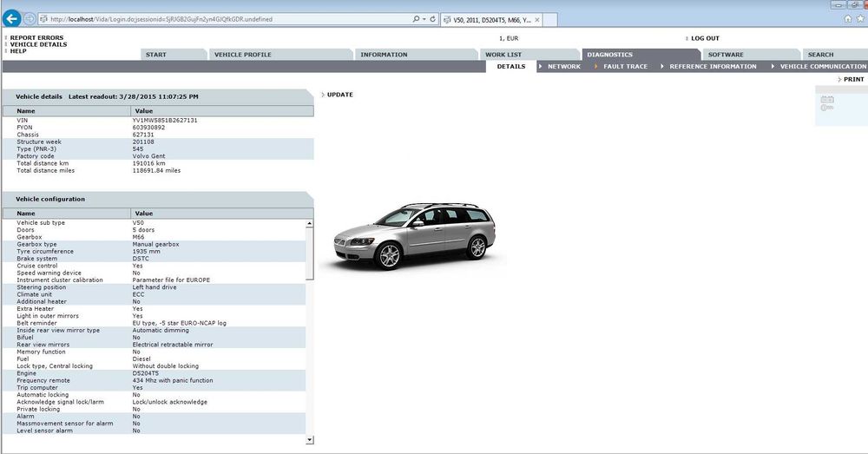The width and height of the screenshot is (868, 454).
Task: Click Left hand drive value
Action: coord(155,287)
